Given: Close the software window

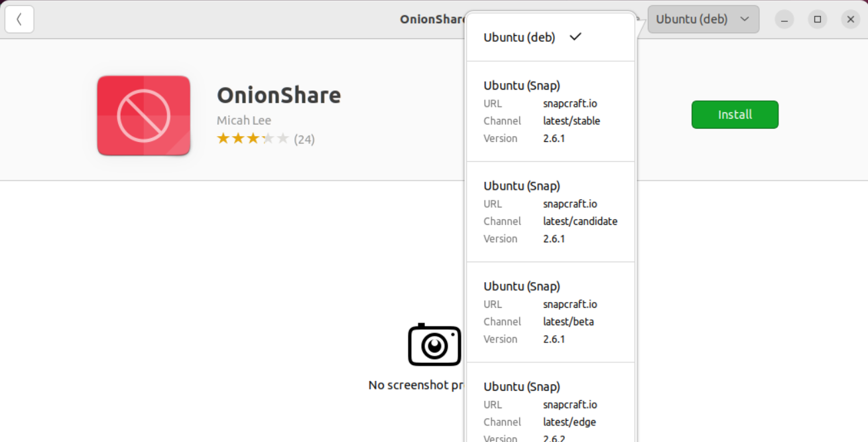Looking at the screenshot, I should click(x=851, y=20).
